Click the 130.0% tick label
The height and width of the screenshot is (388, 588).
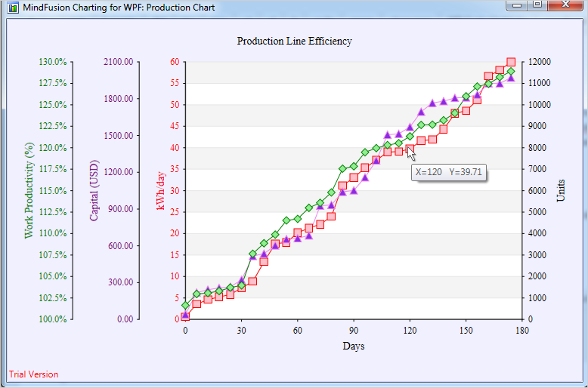point(53,62)
